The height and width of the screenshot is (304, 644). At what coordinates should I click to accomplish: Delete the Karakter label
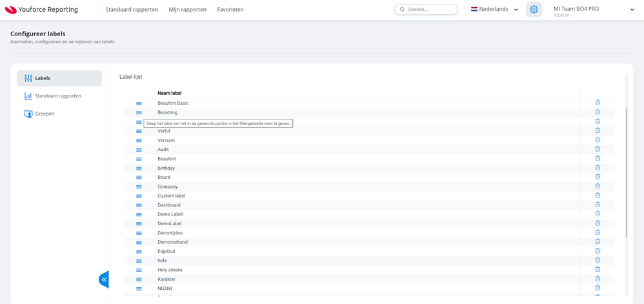pos(598,279)
